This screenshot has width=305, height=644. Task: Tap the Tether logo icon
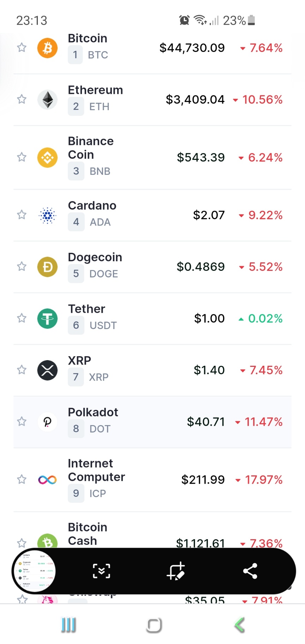click(47, 318)
